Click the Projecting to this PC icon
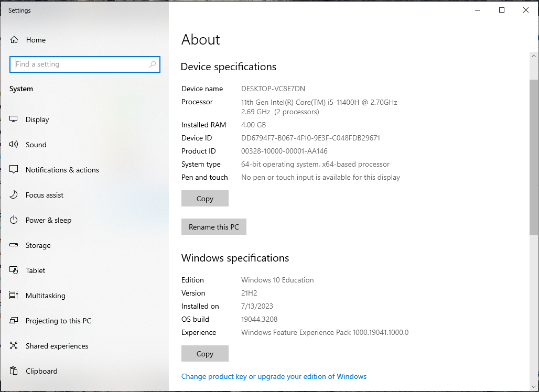Image resolution: width=539 pixels, height=392 pixels. pyautogui.click(x=14, y=321)
